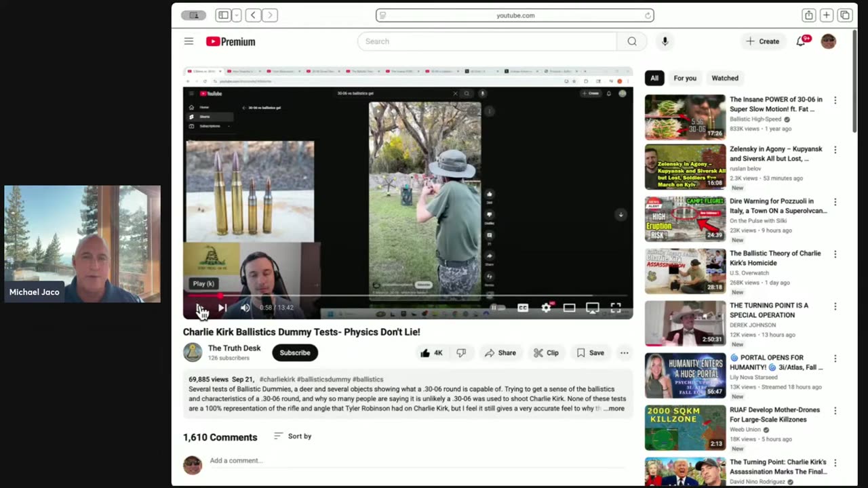868x488 pixels.
Task: Select the Watched chip
Action: 725,78
